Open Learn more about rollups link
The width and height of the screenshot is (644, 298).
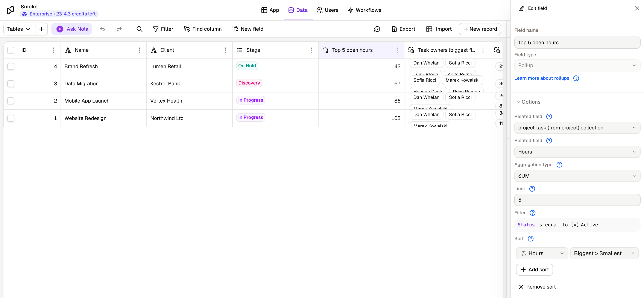tap(542, 78)
